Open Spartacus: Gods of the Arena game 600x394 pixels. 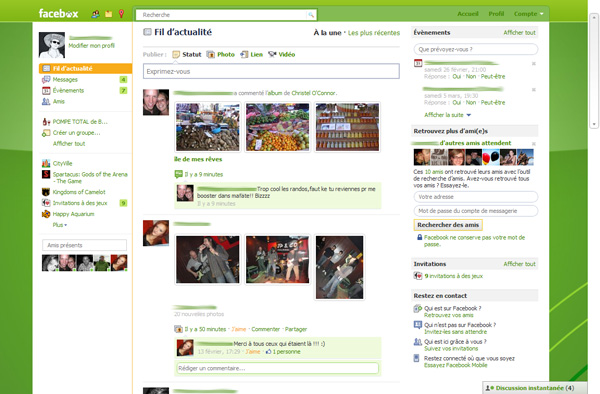pos(90,177)
